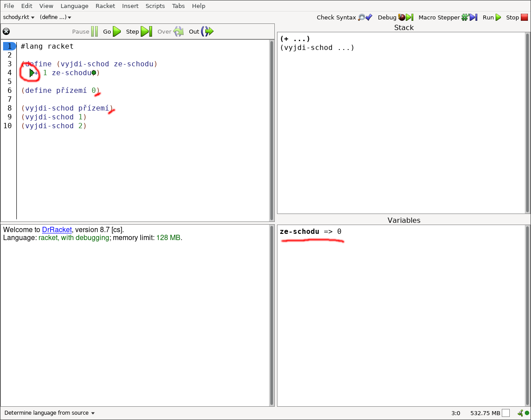531x420 pixels.
Task: Expand the (define ...) definitions dropdown
Action: (55, 17)
